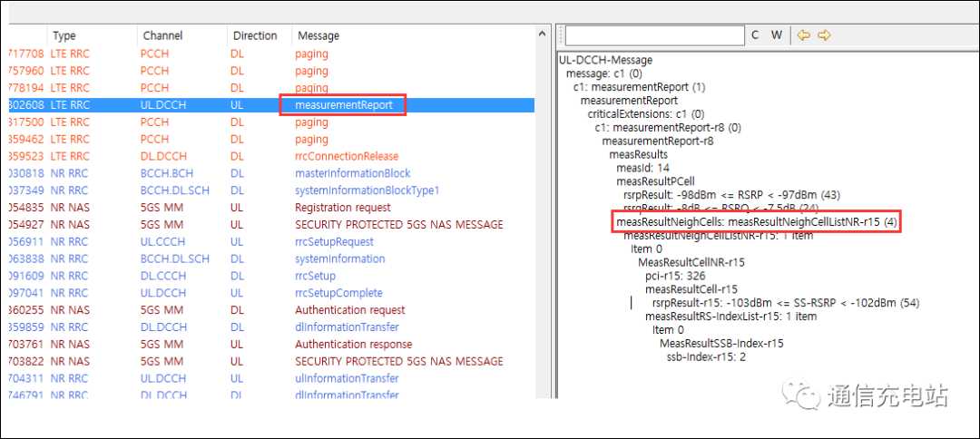Screen dimensions: 980x439
Task: Select the rrcConnectionRelease message row
Action: (x=271, y=156)
